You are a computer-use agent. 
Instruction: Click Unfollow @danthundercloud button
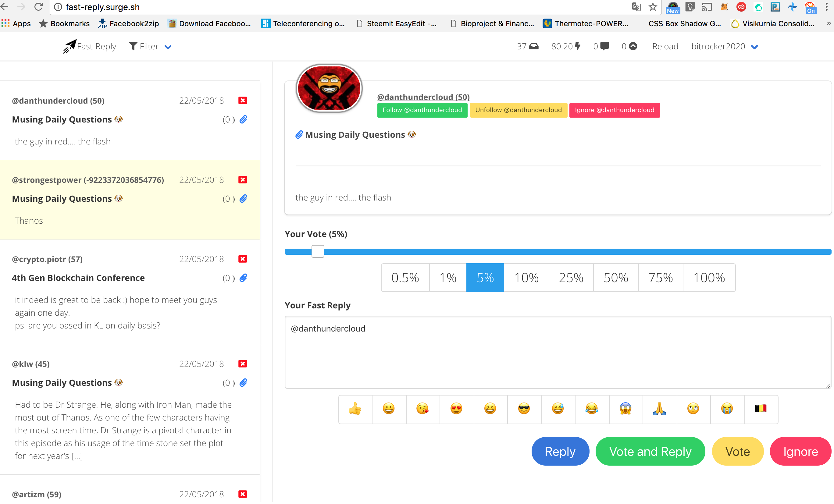(518, 110)
